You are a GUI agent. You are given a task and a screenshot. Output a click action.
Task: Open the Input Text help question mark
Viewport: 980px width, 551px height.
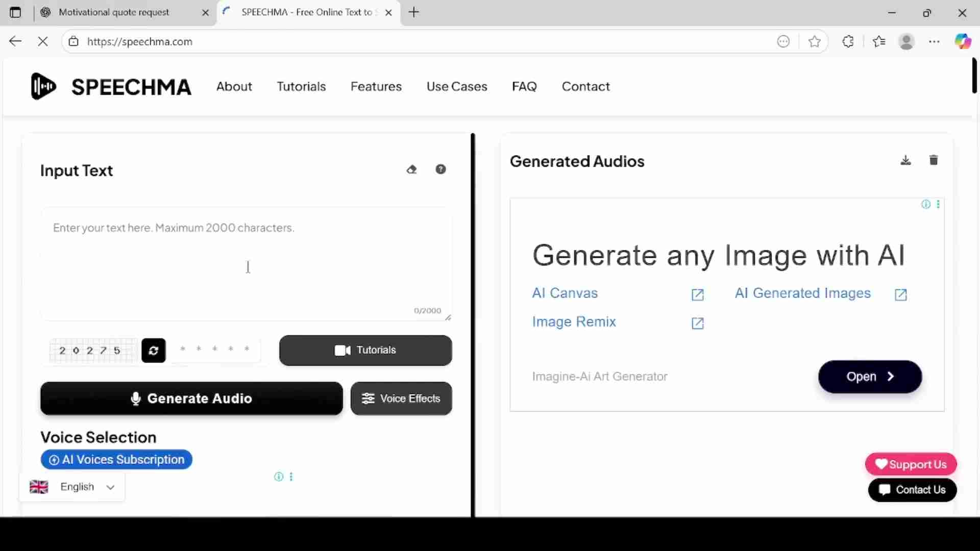click(440, 169)
